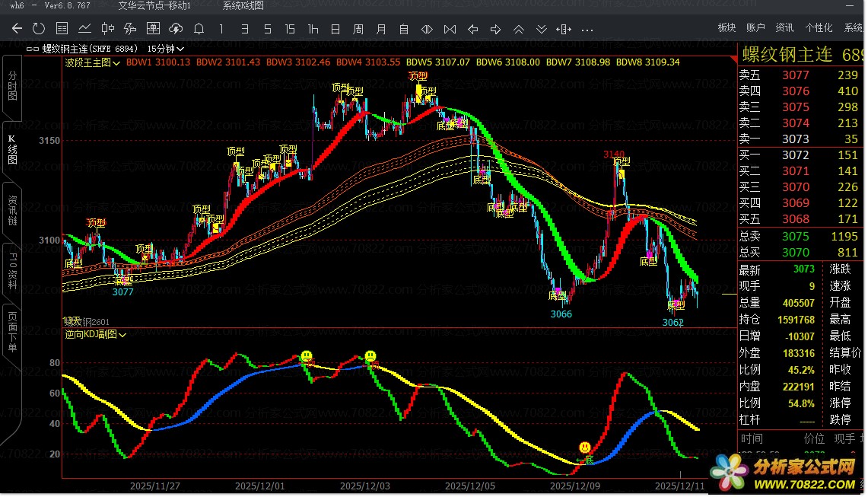Click the 资讯 menu item
The image size is (868, 497).
pyautogui.click(x=784, y=27)
